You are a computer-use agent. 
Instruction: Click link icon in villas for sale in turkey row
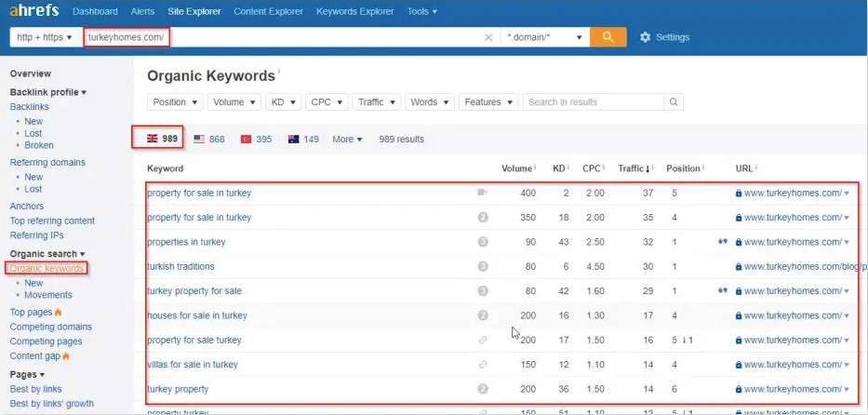[x=483, y=365]
